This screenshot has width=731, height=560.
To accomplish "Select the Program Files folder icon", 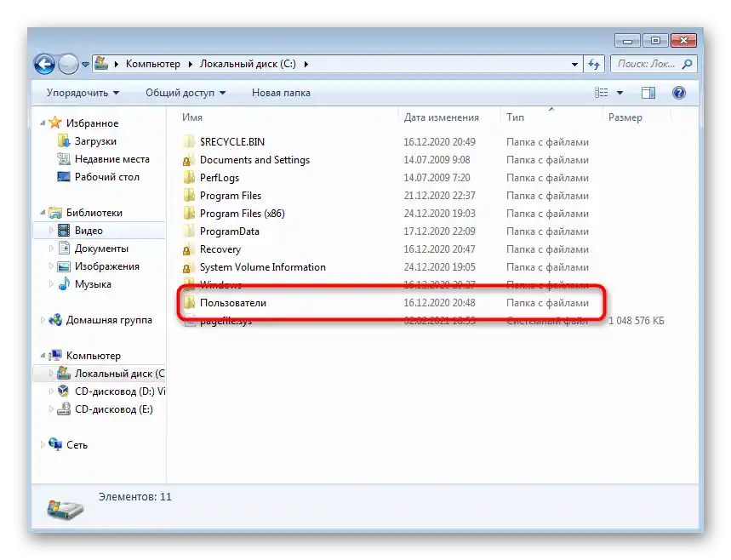I will coord(189,196).
